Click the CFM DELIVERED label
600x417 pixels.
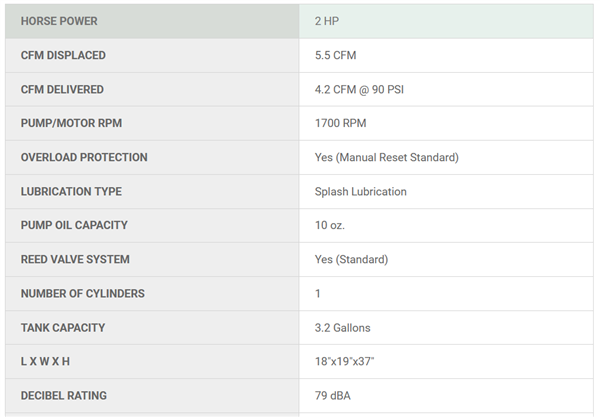coord(62,89)
